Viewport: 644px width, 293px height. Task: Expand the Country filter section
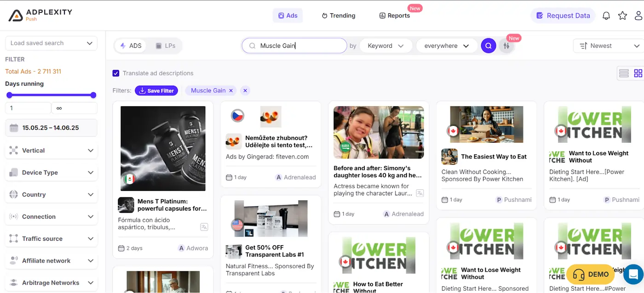(x=51, y=194)
